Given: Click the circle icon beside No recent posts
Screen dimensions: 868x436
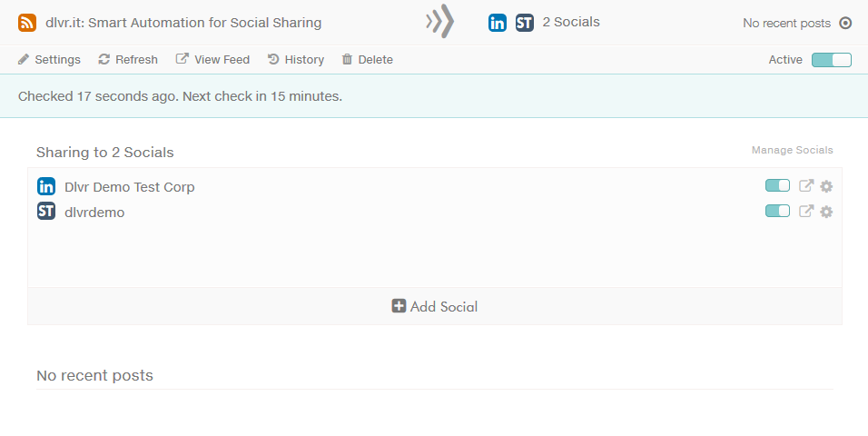Looking at the screenshot, I should [x=845, y=24].
